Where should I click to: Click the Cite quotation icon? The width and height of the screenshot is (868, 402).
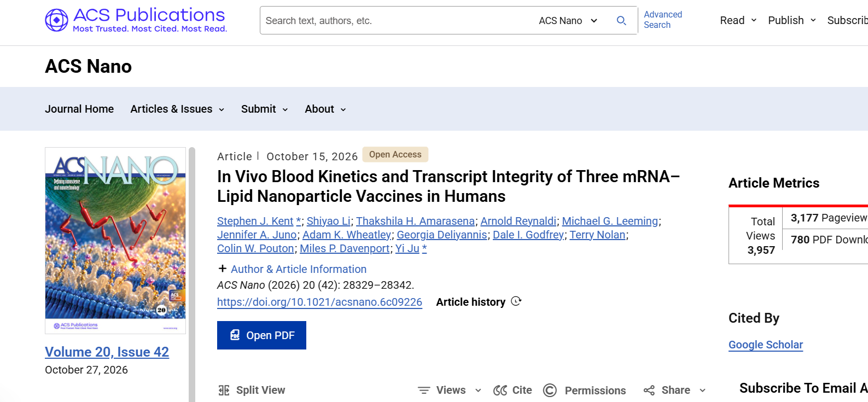(x=500, y=390)
